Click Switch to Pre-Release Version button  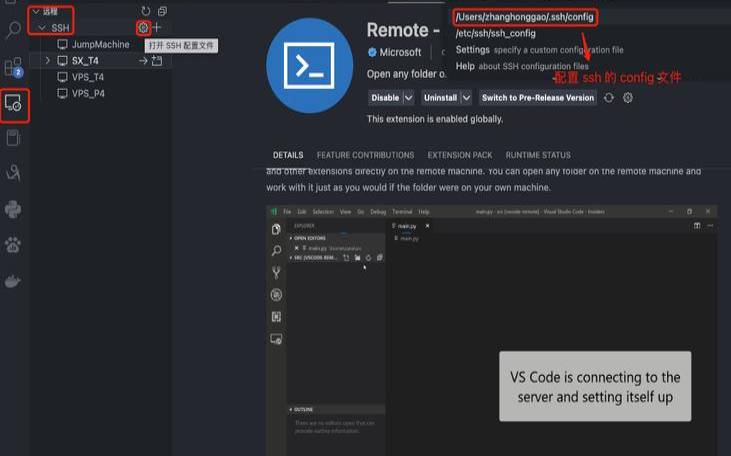click(x=538, y=98)
